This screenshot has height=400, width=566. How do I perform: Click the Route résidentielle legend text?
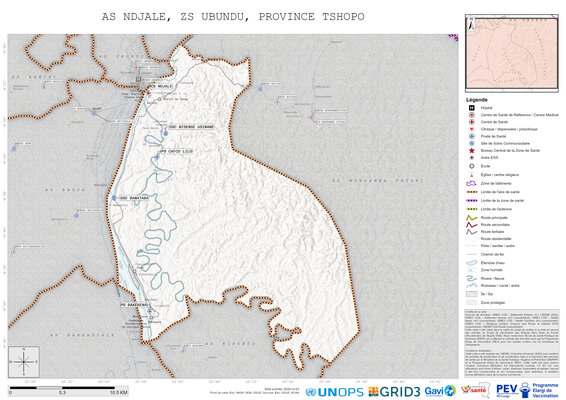pos(496,239)
